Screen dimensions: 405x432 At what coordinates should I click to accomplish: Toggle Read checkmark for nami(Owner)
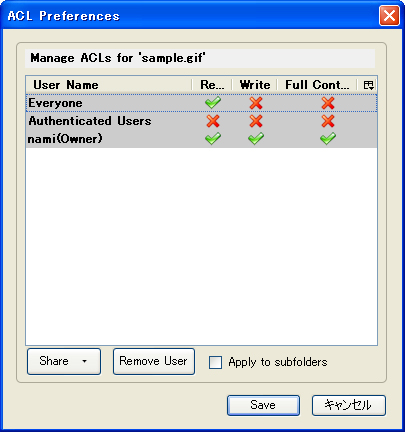(213, 139)
